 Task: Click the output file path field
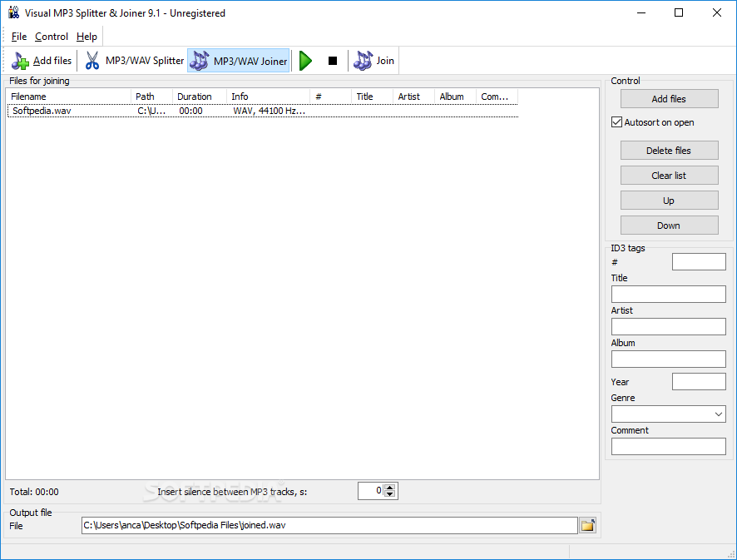pos(329,525)
